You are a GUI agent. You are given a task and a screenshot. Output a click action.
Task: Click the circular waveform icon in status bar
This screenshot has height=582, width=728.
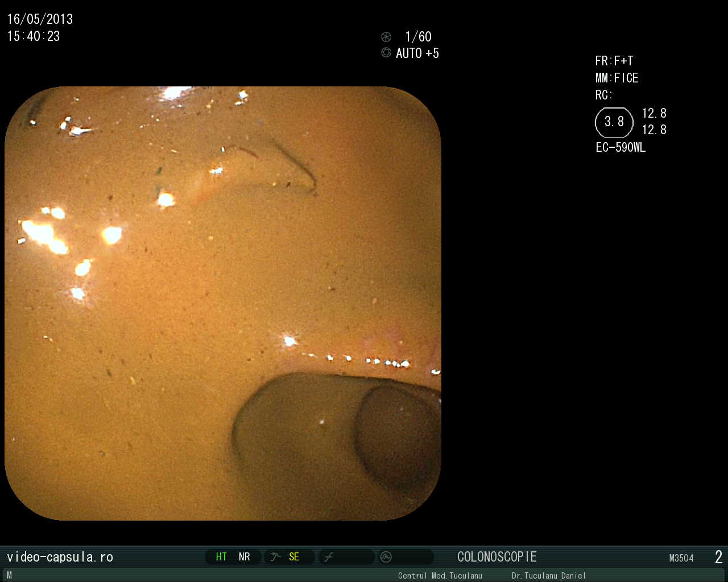click(386, 557)
